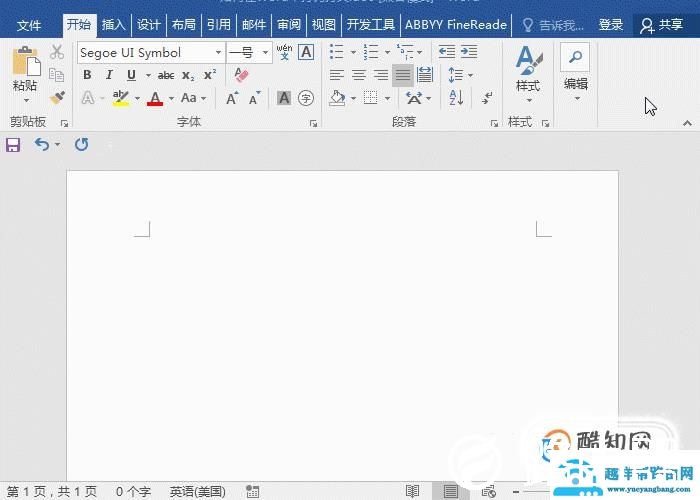Toggle underline formatting

click(x=131, y=75)
